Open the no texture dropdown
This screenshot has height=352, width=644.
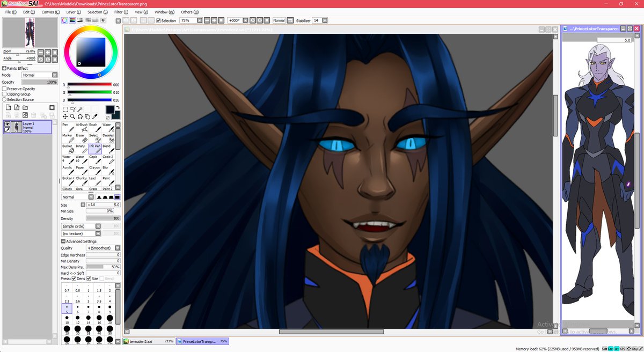click(98, 233)
